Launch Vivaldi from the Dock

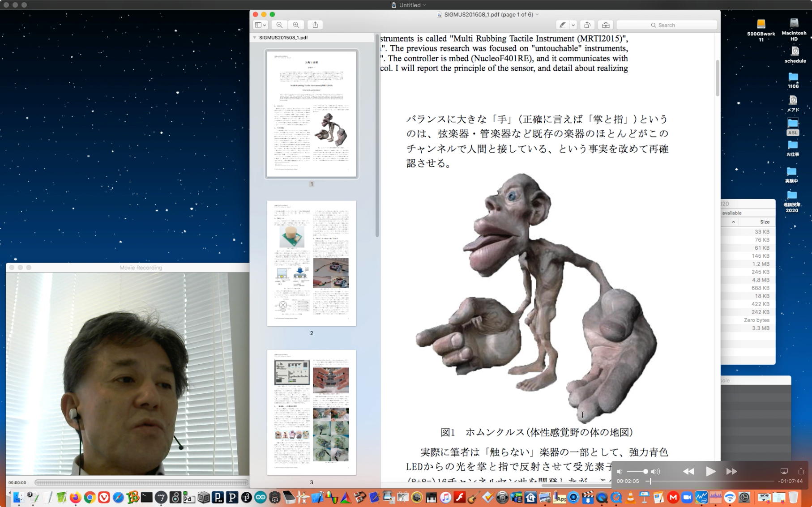click(x=104, y=497)
